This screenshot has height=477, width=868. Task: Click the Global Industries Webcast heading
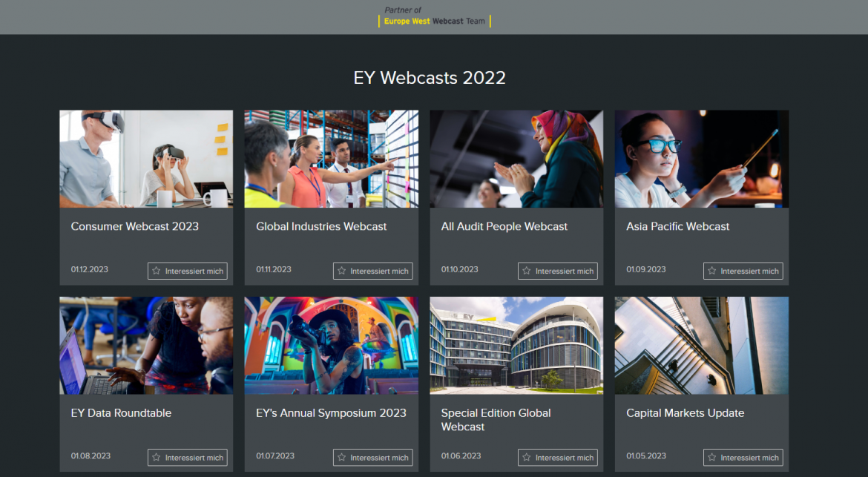pos(321,226)
